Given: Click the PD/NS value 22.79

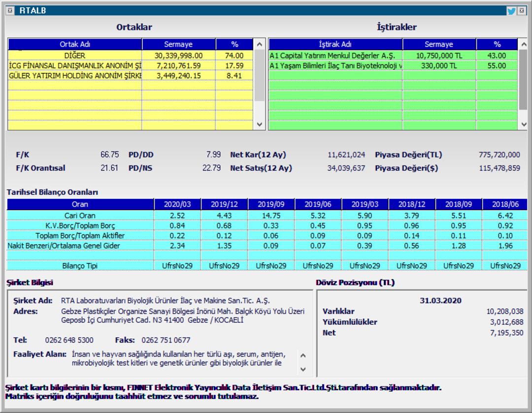Looking at the screenshot, I should [211, 168].
